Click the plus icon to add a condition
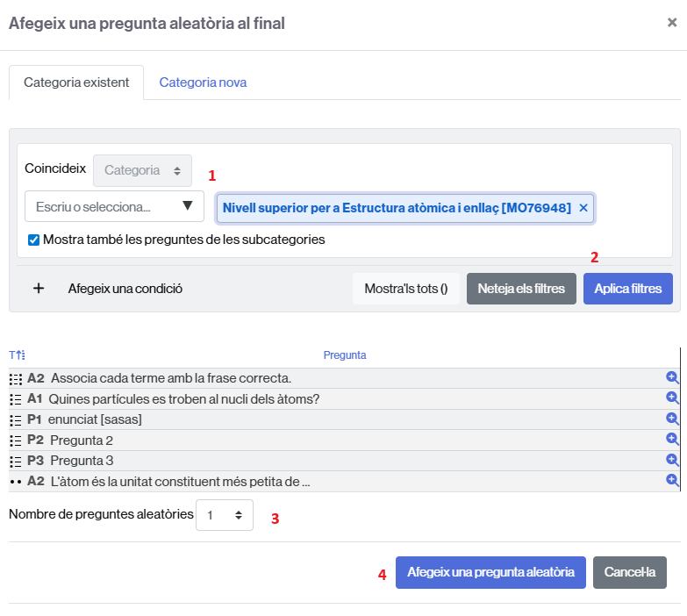 [x=39, y=289]
